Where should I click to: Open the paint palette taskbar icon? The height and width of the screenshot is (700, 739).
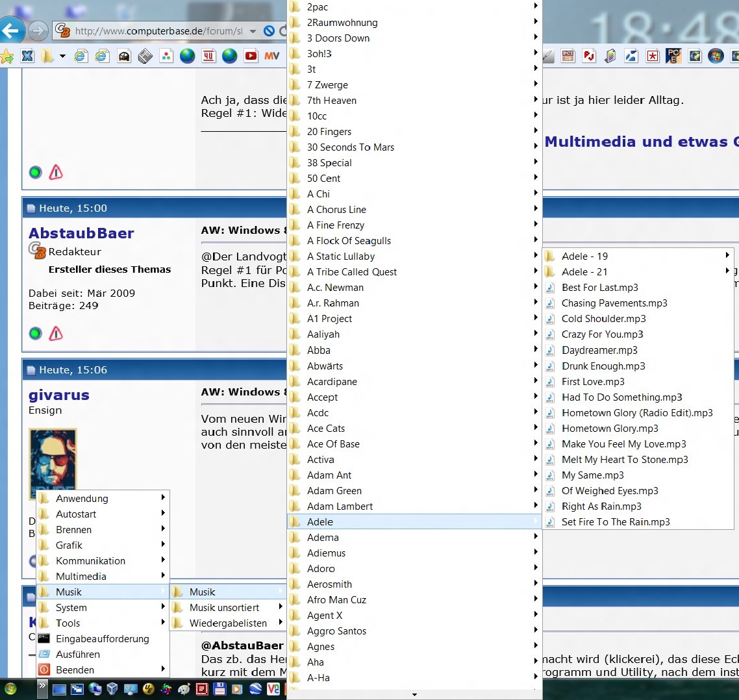coord(184,689)
